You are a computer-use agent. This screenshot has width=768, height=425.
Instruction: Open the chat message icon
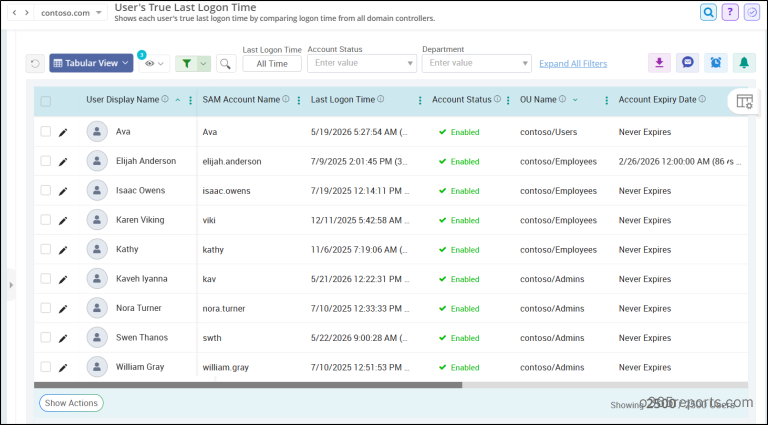[688, 63]
